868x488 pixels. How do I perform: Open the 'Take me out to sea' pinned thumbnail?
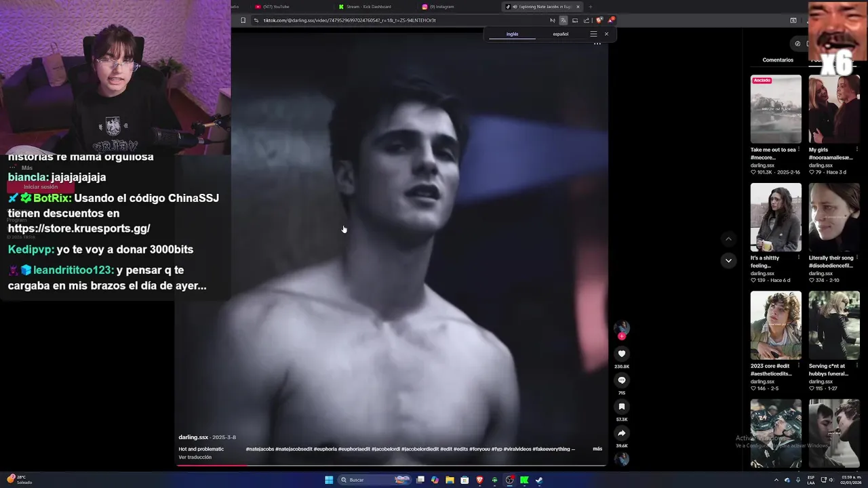(776, 109)
